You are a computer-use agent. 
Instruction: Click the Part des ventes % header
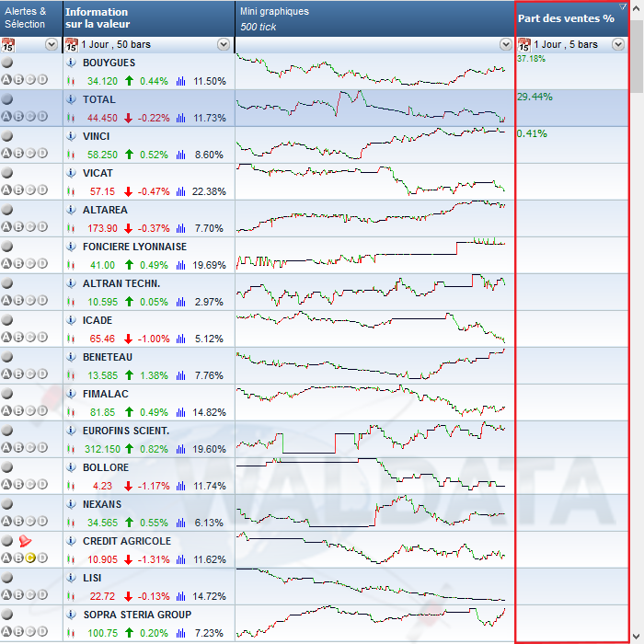pyautogui.click(x=572, y=18)
